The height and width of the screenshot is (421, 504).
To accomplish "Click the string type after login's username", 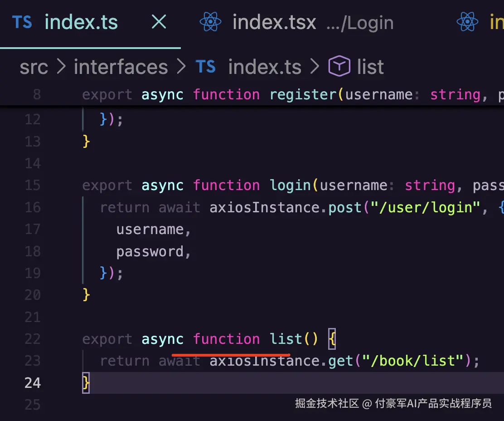I will click(x=430, y=186).
